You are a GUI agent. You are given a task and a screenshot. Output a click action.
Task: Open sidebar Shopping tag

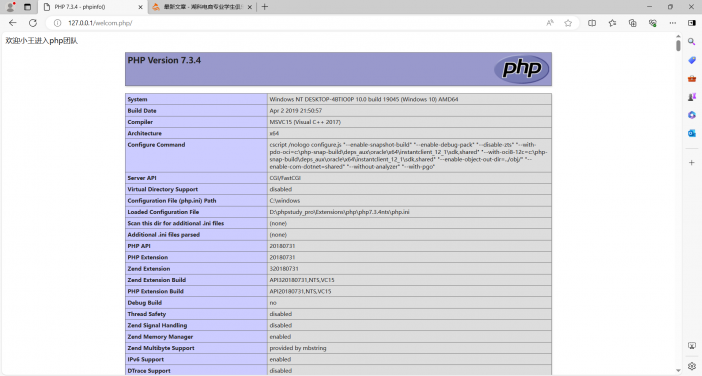coord(692,60)
